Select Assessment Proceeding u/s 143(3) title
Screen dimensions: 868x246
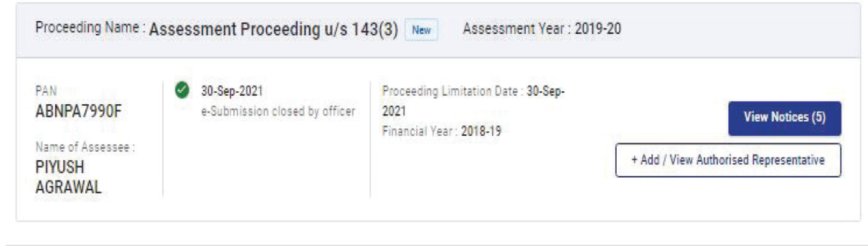(274, 30)
